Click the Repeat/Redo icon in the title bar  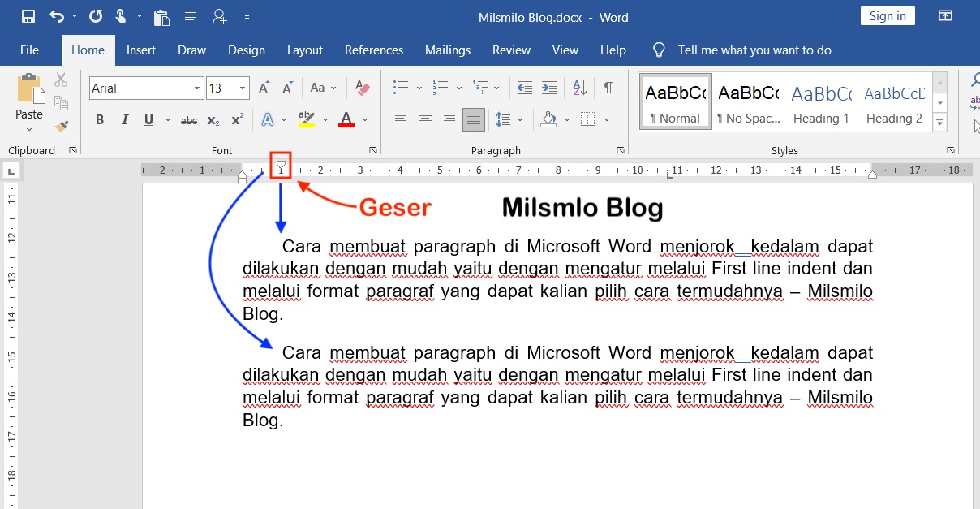(96, 16)
